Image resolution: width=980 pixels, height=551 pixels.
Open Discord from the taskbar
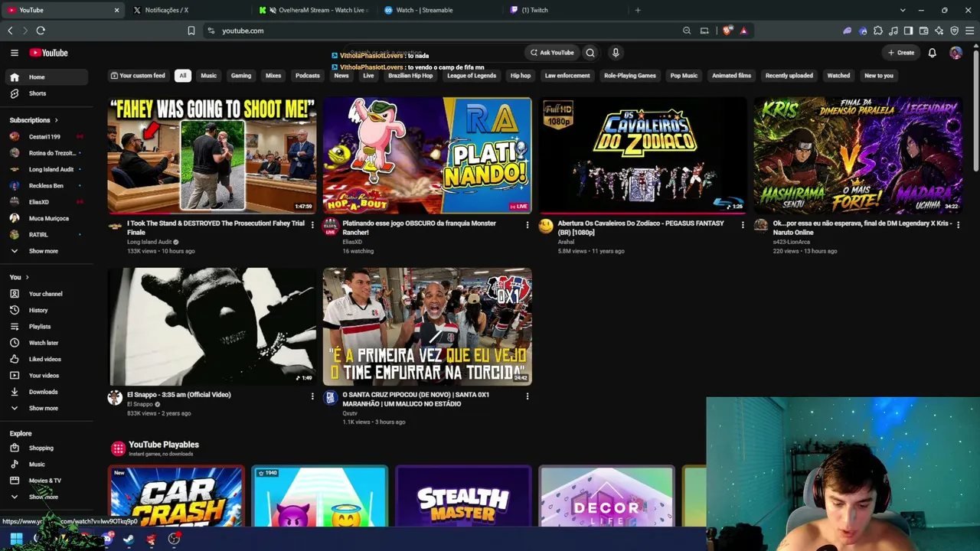pyautogui.click(x=107, y=539)
